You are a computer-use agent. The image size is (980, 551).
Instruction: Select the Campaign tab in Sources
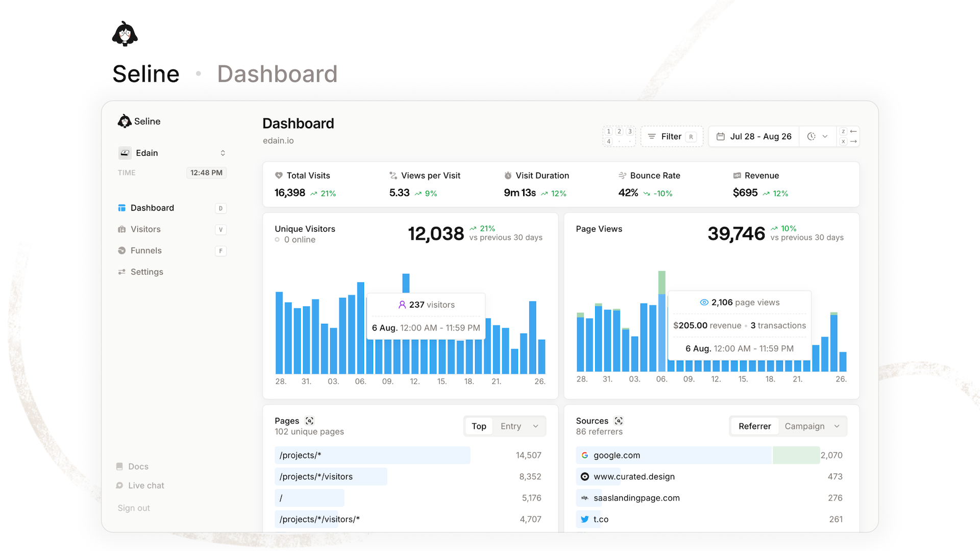click(x=804, y=427)
